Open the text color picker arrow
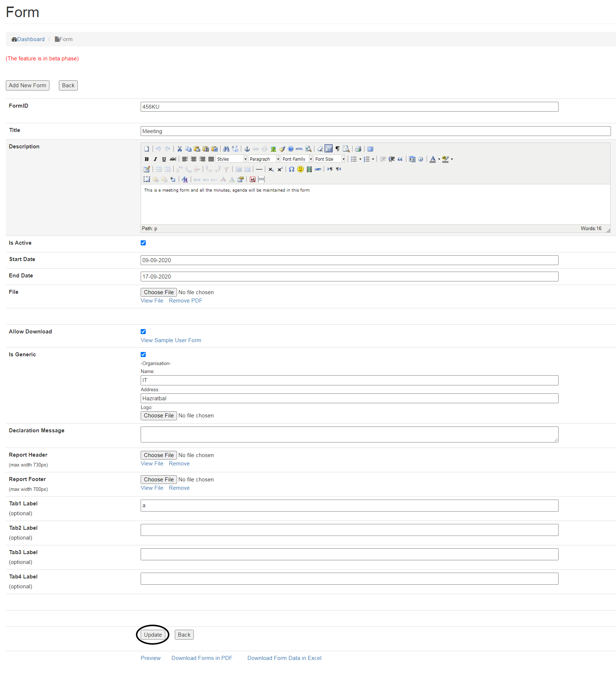616x673 pixels. [439, 159]
